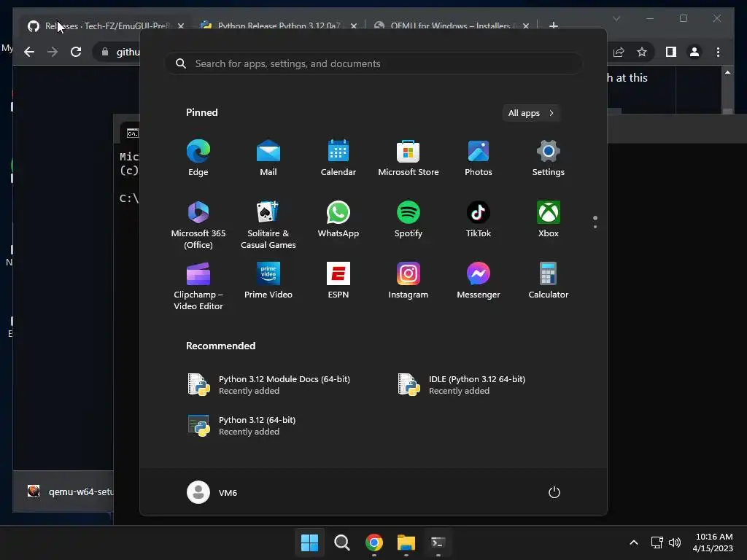Screen dimensions: 747x560
Task: Go to next page of pinned apps
Action: (x=595, y=226)
